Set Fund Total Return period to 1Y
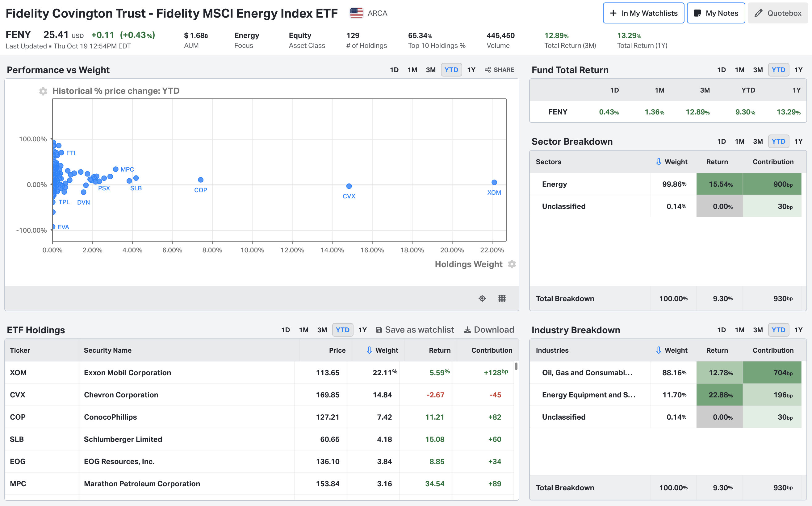Screen dimensions: 812x506 pyautogui.click(x=798, y=70)
